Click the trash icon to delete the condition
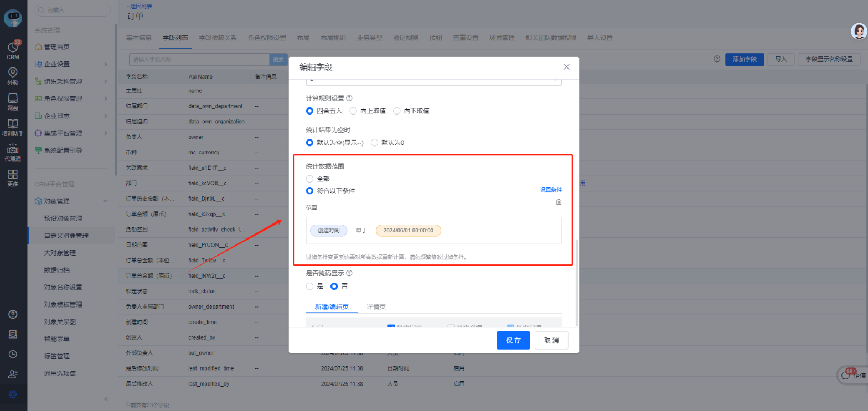The height and width of the screenshot is (411, 868). coord(559,202)
